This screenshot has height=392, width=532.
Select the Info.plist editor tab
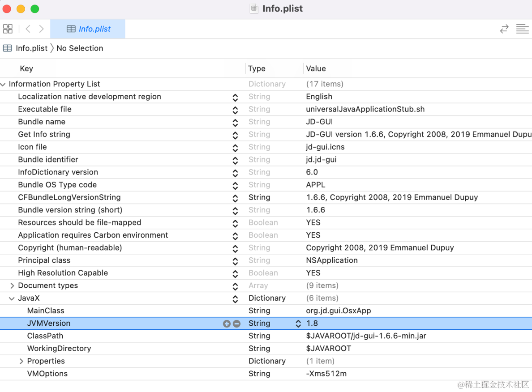pyautogui.click(x=88, y=29)
